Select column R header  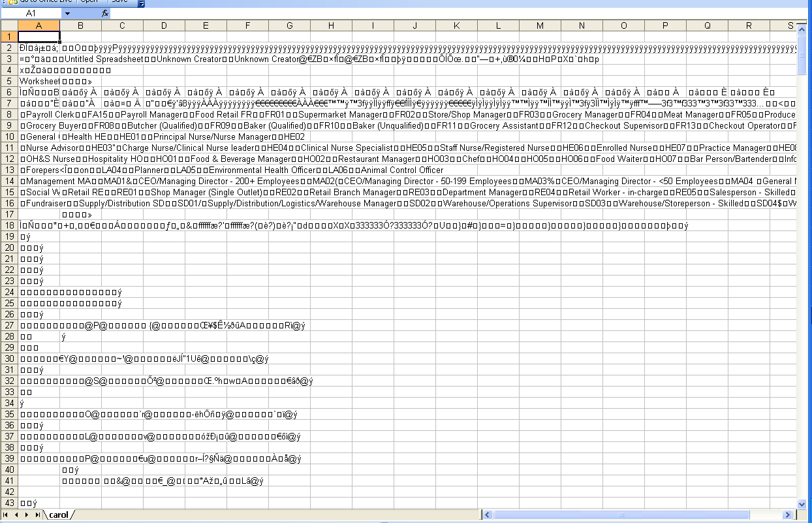pos(749,25)
